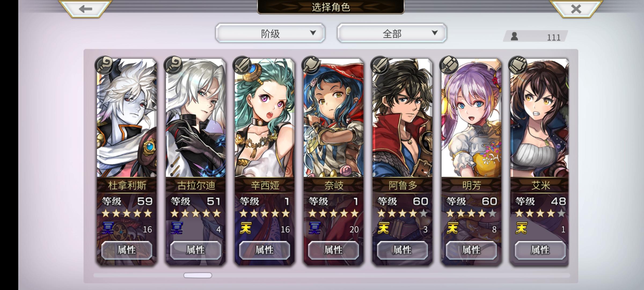The image size is (644, 290).
Task: Click the back arrow button
Action: point(85,9)
